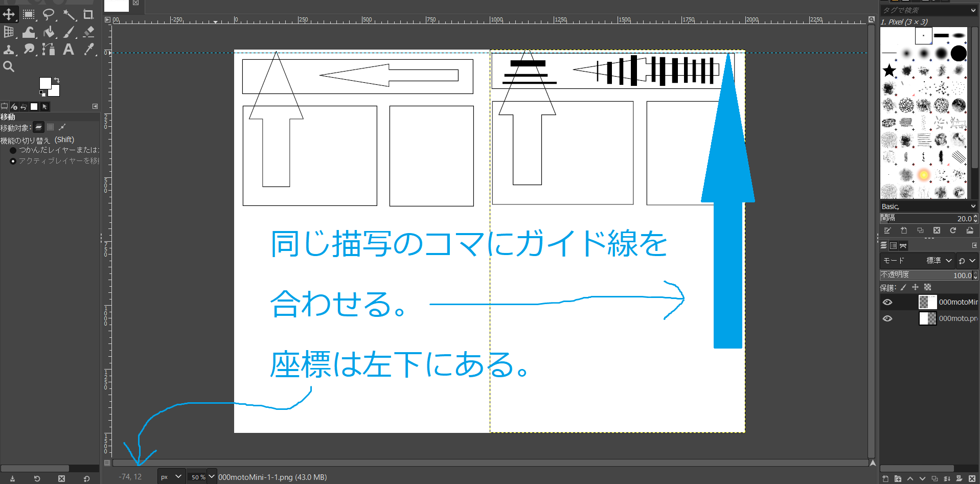The image size is (980, 484).
Task: Click the foreground color swatch
Action: (45, 83)
